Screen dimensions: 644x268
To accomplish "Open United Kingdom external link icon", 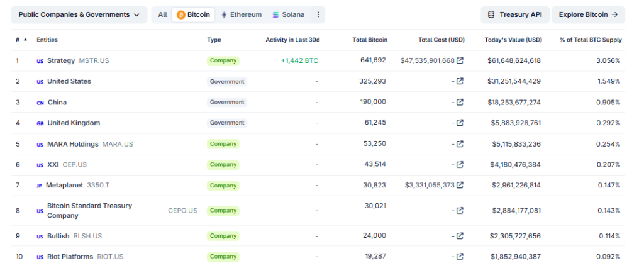I will point(460,123).
